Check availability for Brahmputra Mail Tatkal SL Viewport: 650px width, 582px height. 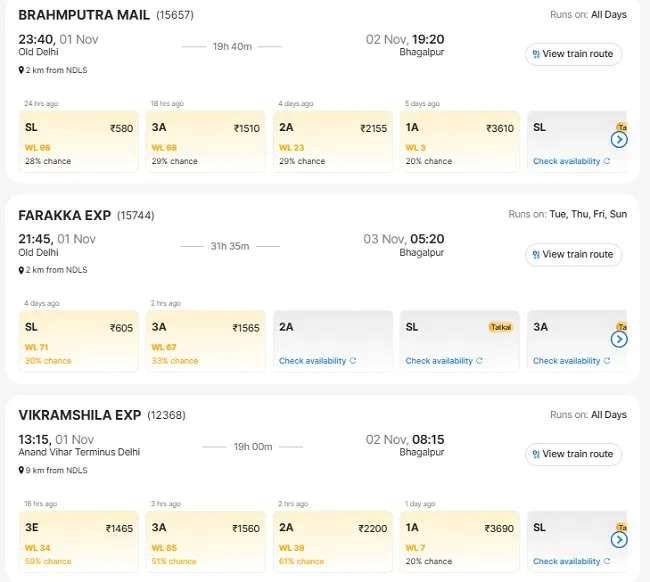571,161
